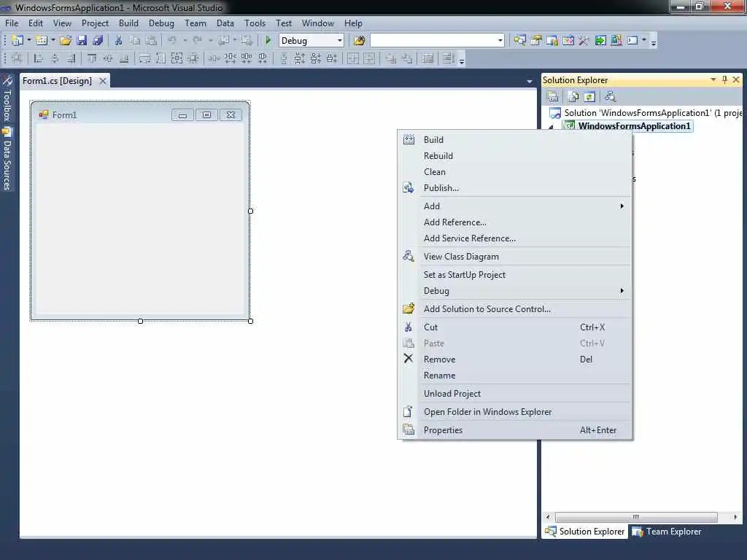Click the Align Rights layout icon
The image size is (747, 560).
[71, 58]
